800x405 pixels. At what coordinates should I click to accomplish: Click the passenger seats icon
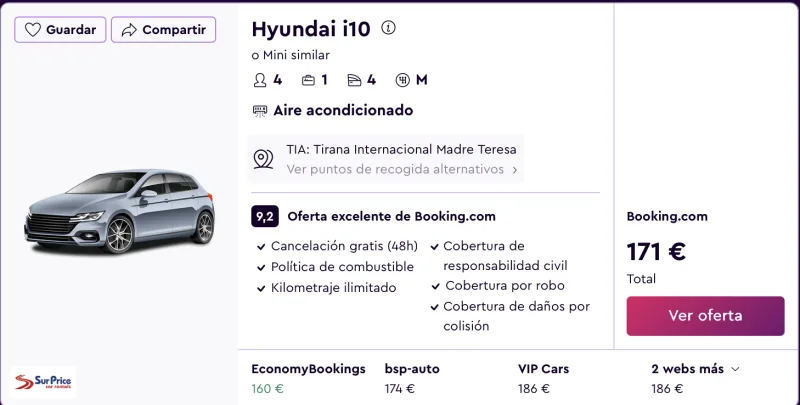(x=260, y=80)
